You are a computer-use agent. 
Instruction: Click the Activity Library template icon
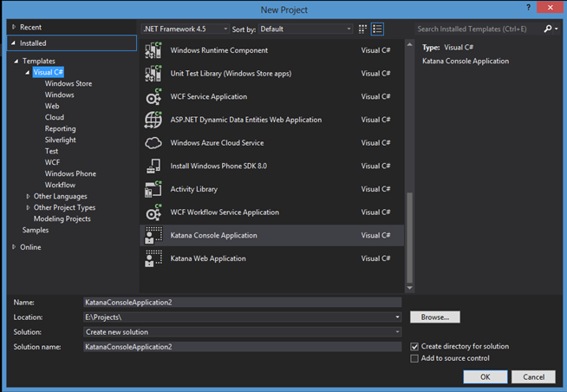pos(153,189)
